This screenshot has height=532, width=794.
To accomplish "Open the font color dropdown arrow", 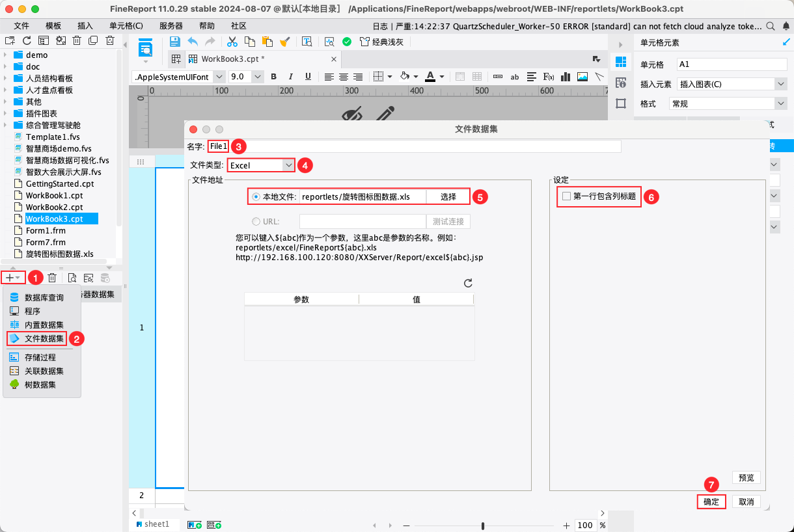I will click(x=442, y=76).
